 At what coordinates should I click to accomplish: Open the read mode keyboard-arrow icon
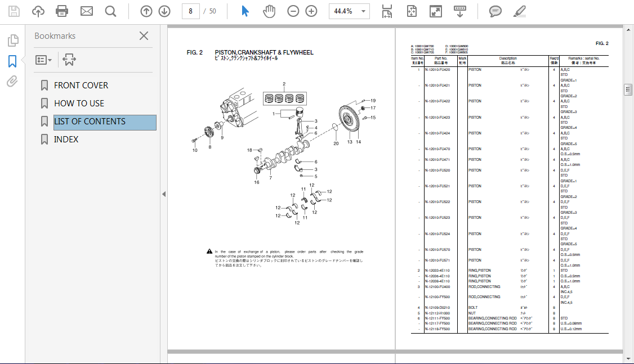(x=459, y=11)
